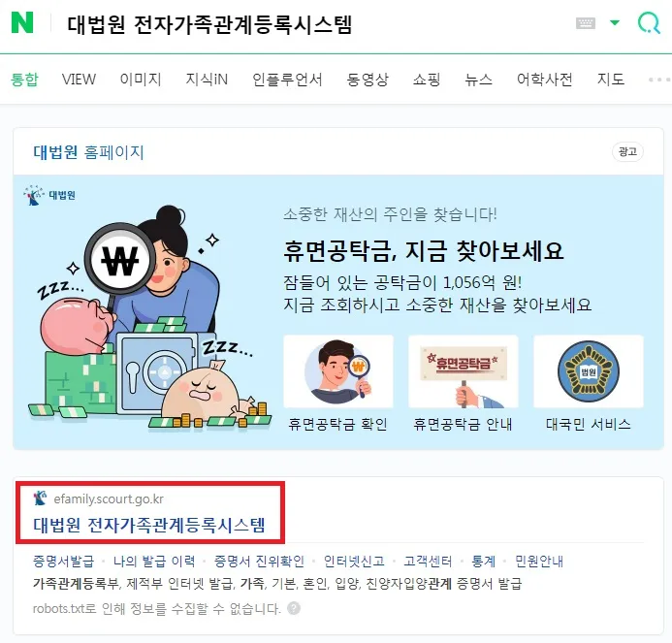Switch to the 이미지 tab
The width and height of the screenshot is (672, 643).
141,80
